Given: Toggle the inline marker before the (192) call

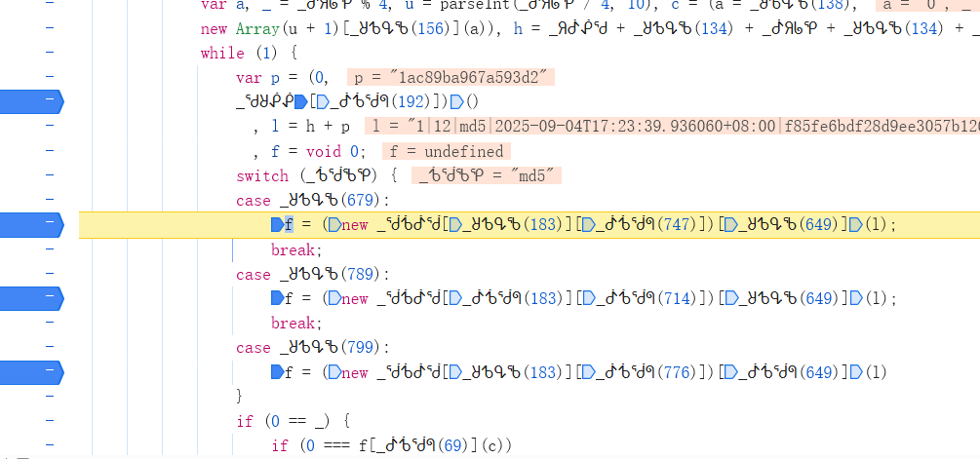Looking at the screenshot, I should tap(323, 101).
